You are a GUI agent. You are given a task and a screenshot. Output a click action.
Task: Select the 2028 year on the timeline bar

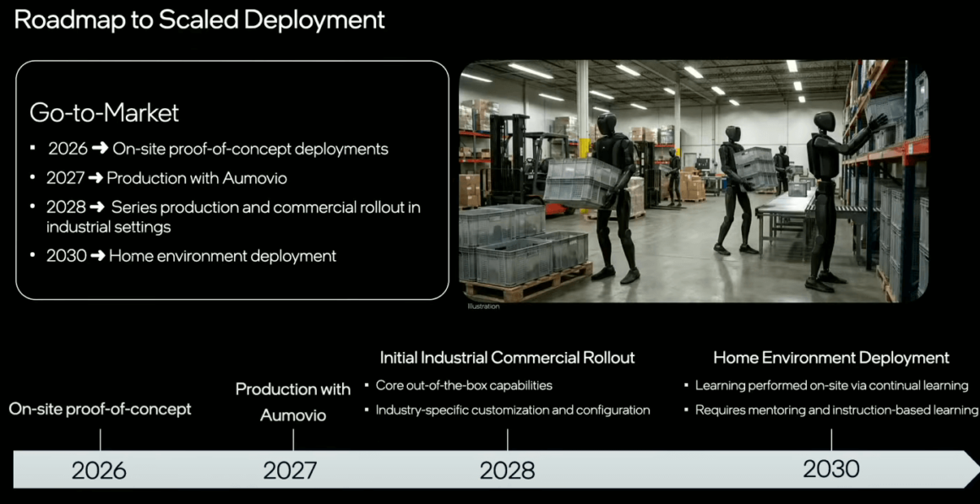point(507,470)
